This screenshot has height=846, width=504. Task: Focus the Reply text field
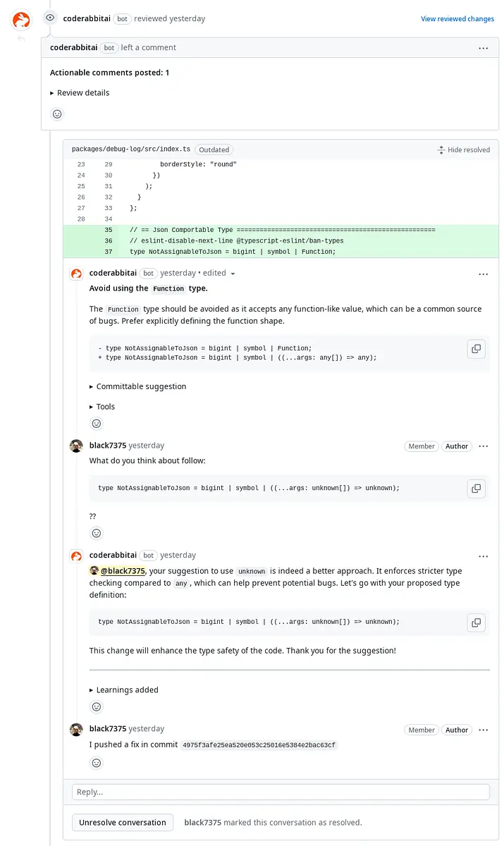click(x=281, y=792)
